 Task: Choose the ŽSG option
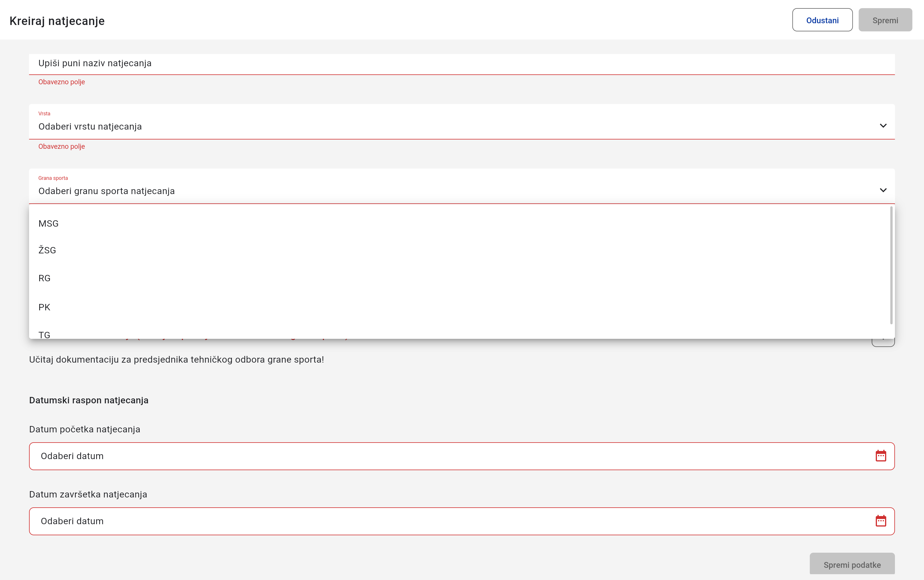47,250
